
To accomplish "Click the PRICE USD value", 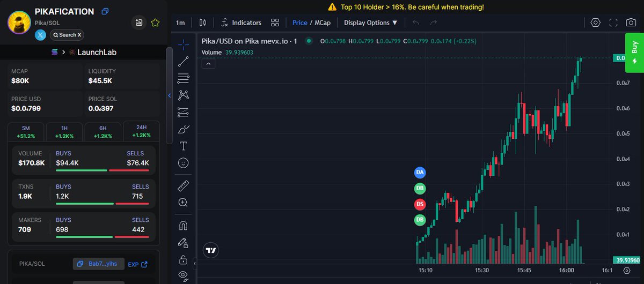I will click(26, 109).
